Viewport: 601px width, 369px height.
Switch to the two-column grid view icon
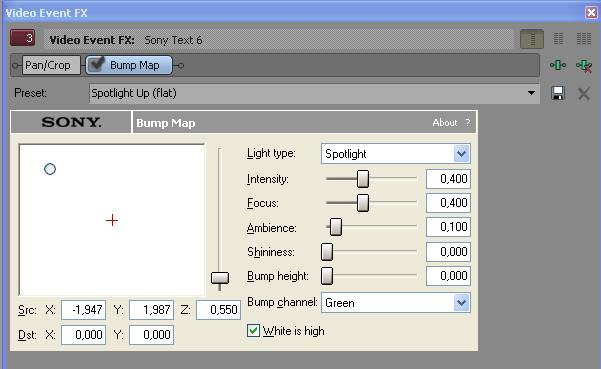pyautogui.click(x=558, y=39)
